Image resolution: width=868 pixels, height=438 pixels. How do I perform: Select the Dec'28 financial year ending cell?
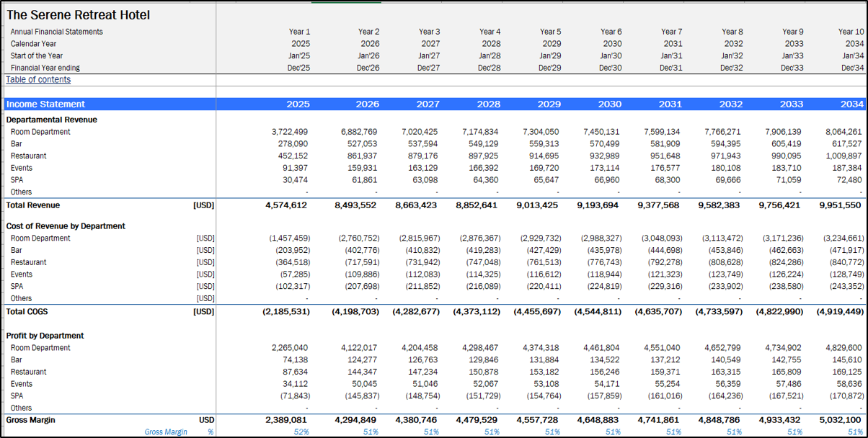[489, 68]
